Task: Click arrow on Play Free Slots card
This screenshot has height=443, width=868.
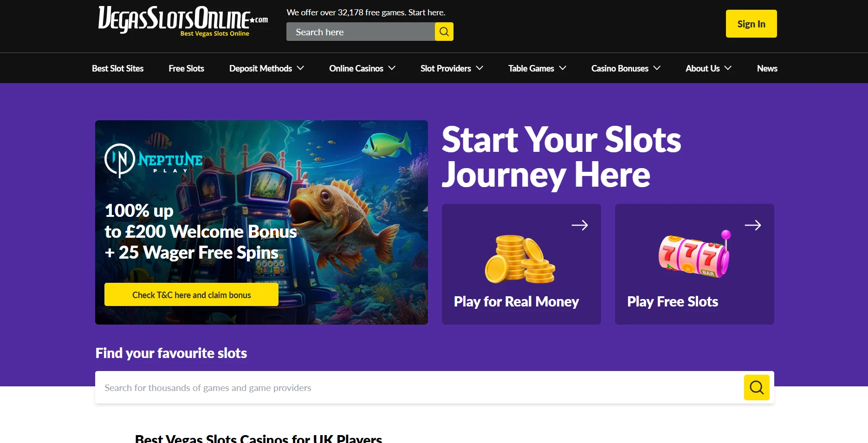Action: (x=753, y=225)
